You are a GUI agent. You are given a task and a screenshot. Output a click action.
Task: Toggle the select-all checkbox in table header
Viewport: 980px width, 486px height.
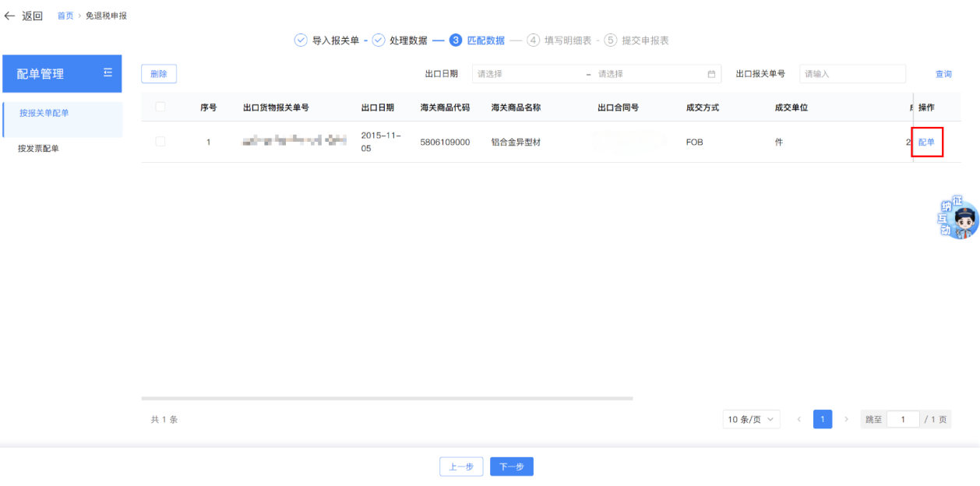coord(160,107)
